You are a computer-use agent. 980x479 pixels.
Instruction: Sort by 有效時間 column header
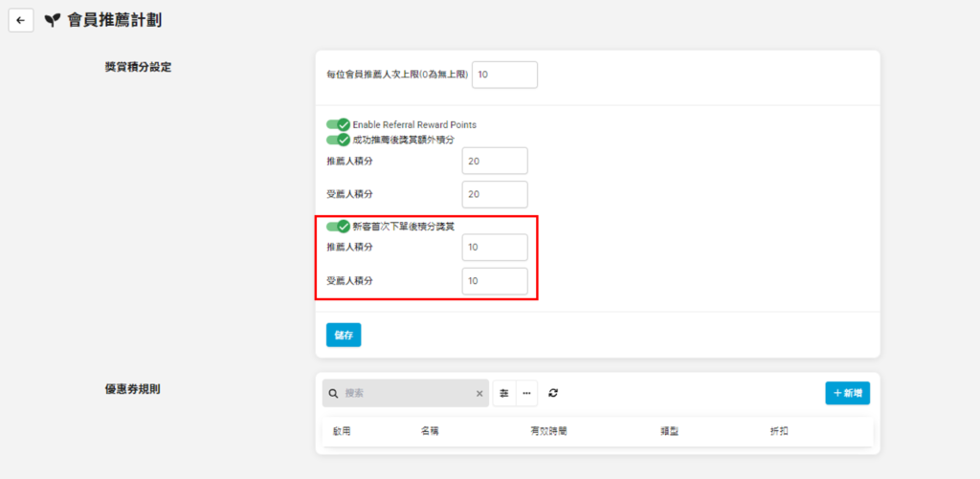click(548, 432)
